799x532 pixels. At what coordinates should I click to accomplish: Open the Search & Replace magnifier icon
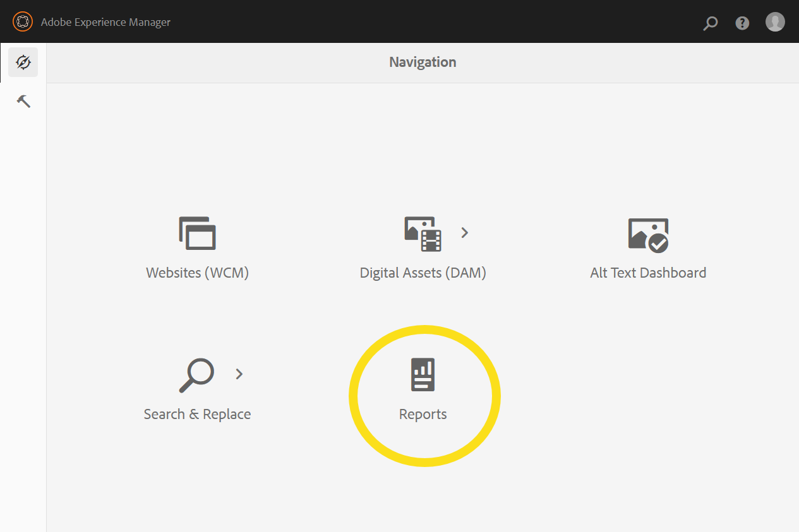pyautogui.click(x=196, y=375)
